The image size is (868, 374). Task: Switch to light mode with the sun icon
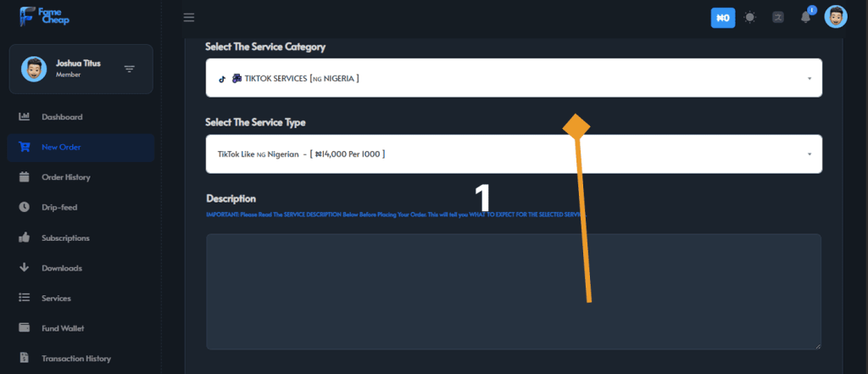pyautogui.click(x=750, y=18)
